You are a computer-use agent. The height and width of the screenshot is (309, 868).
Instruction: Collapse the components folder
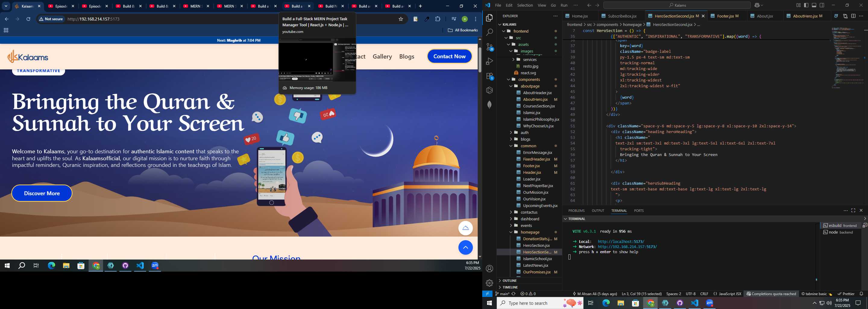pyautogui.click(x=529, y=80)
